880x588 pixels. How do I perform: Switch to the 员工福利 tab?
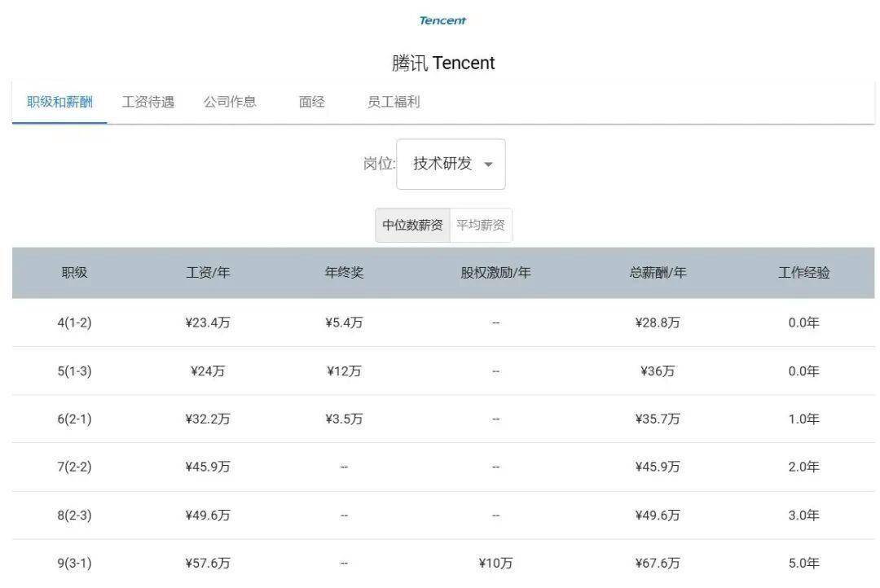394,102
